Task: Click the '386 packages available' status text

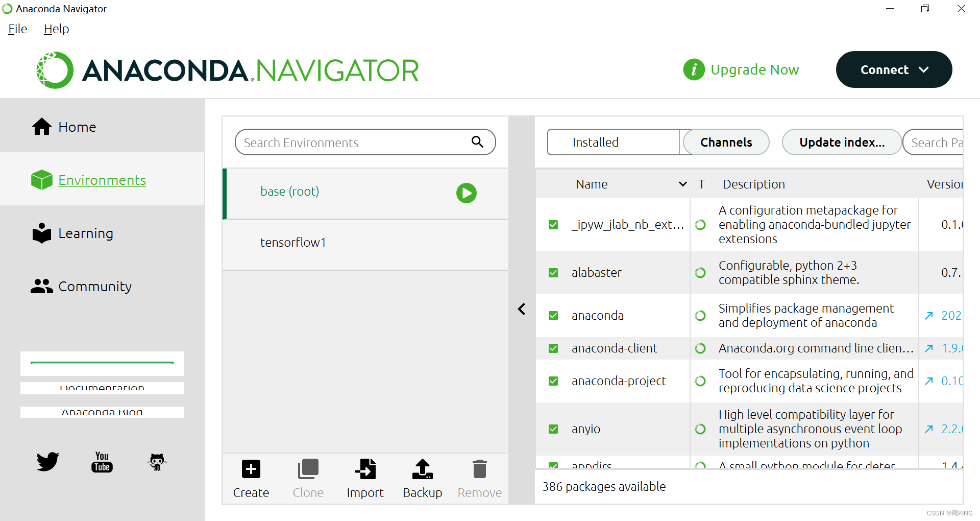Action: coord(604,486)
